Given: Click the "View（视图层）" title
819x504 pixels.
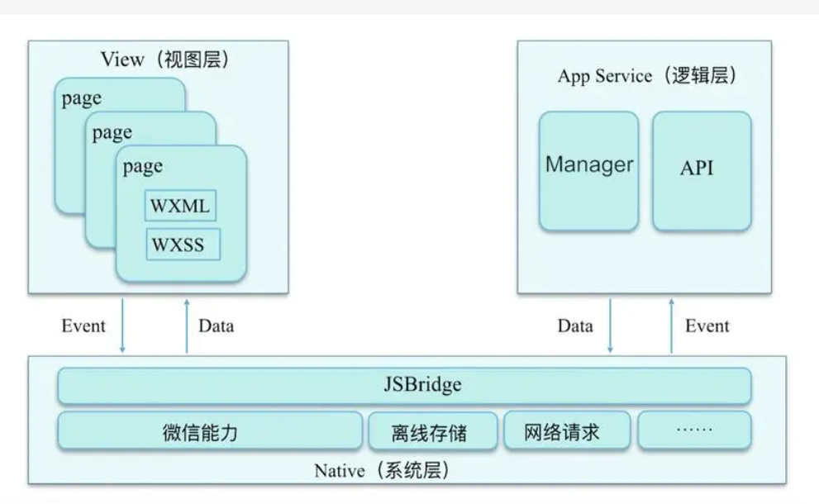Looking at the screenshot, I should 165,59.
